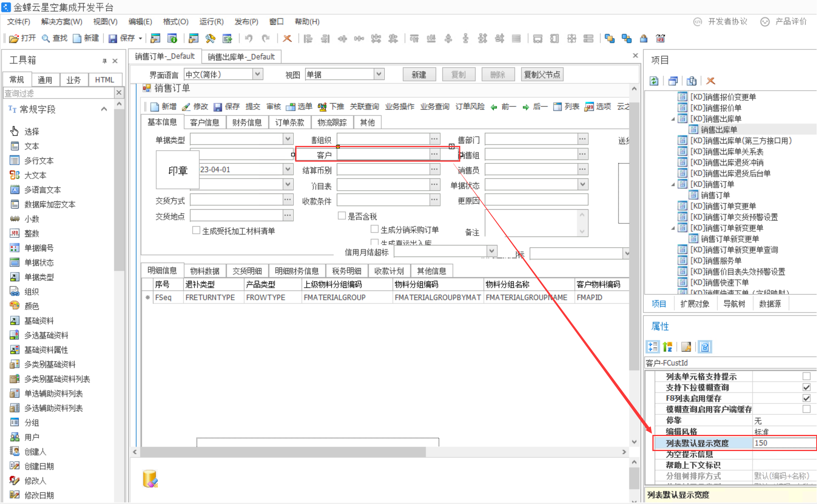Viewport: 817px width, 504px height.
Task: Click the undo arrow in toolbar
Action: (x=249, y=38)
